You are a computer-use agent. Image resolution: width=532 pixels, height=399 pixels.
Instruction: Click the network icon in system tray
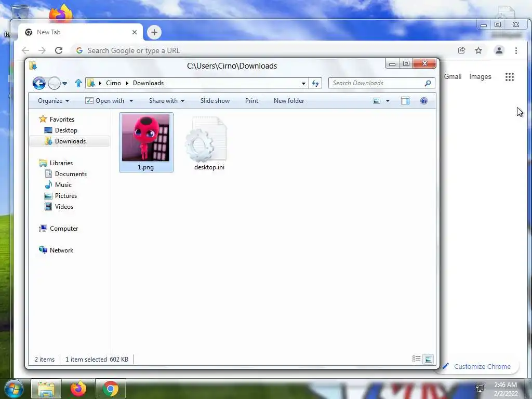pos(480,388)
